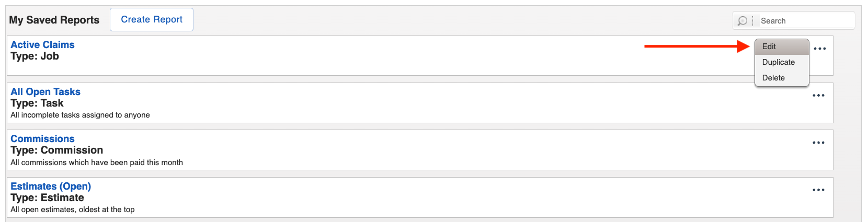Select Delete from the context menu

click(x=782, y=78)
